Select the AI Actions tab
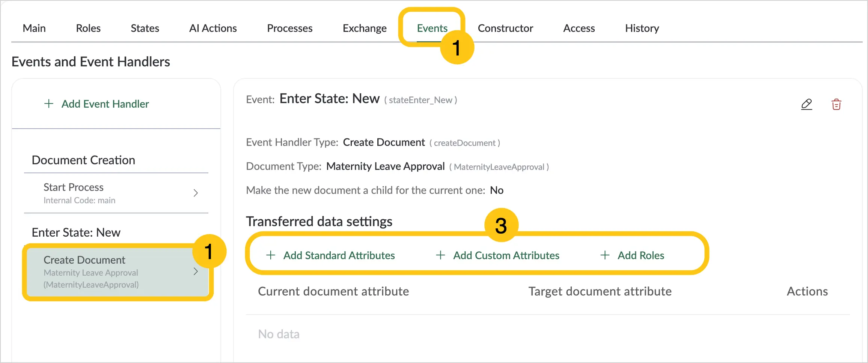The width and height of the screenshot is (868, 363). (213, 28)
